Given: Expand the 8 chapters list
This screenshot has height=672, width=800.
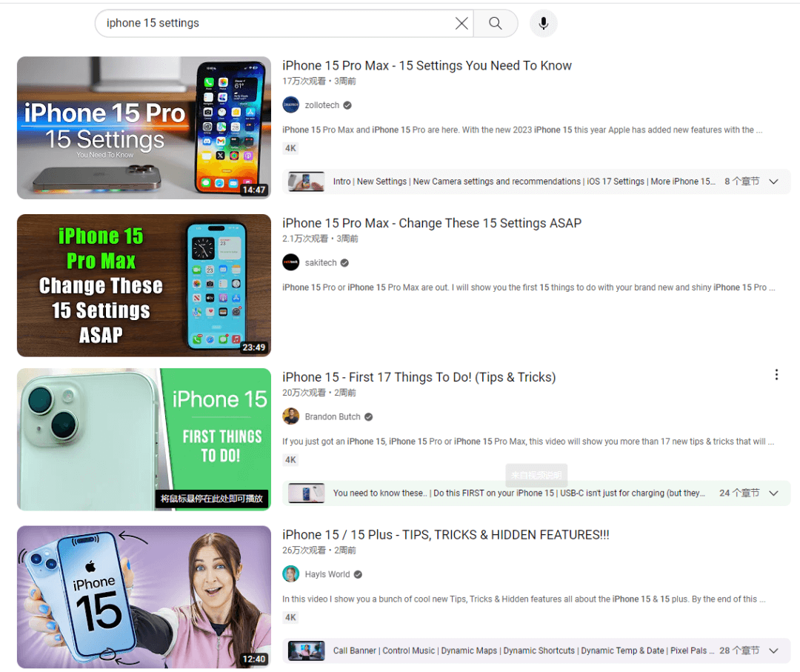Looking at the screenshot, I should pos(774,182).
